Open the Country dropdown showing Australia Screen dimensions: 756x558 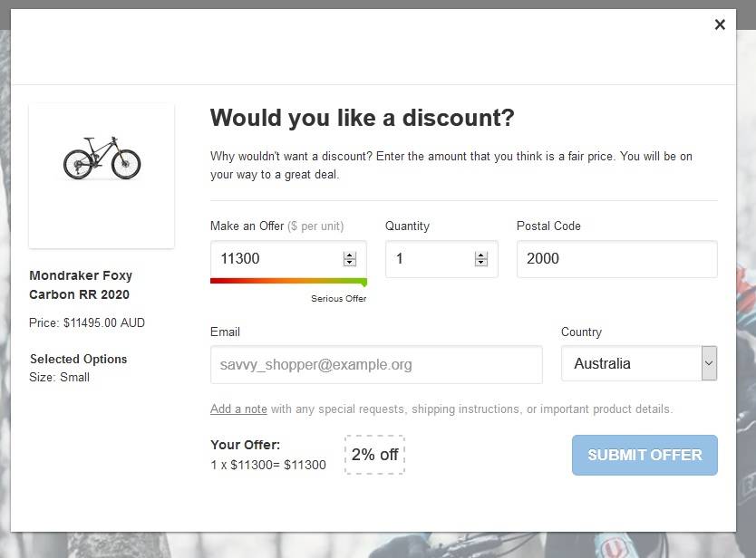[x=639, y=363]
